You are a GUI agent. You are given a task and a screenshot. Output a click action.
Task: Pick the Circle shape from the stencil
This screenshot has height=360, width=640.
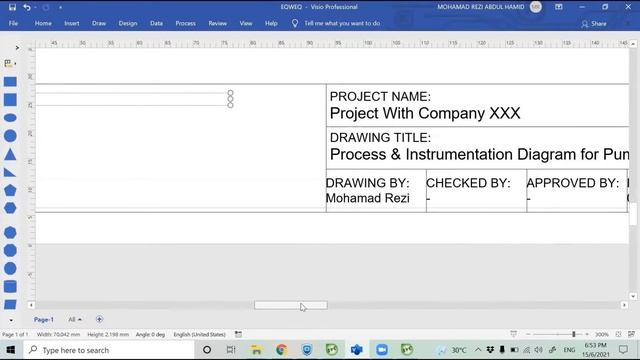coord(10,136)
